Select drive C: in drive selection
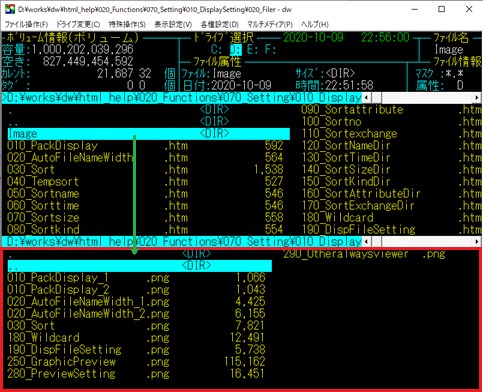 coord(216,50)
